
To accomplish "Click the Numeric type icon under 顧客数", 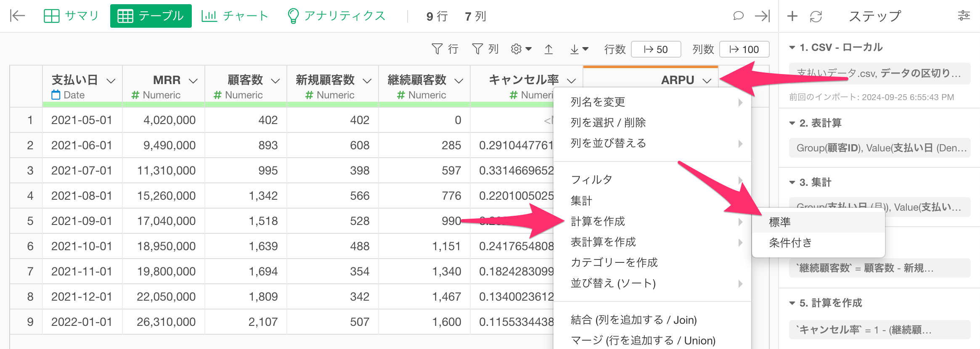I will point(217,95).
